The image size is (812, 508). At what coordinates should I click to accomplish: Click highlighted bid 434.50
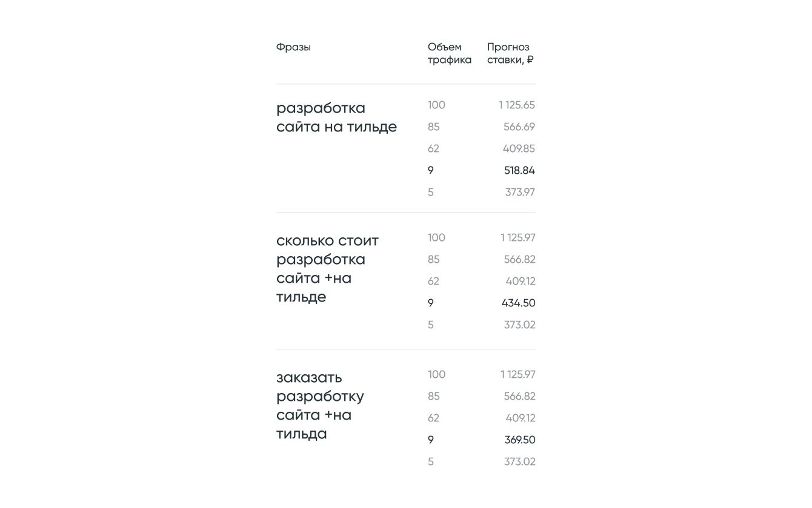[518, 303]
